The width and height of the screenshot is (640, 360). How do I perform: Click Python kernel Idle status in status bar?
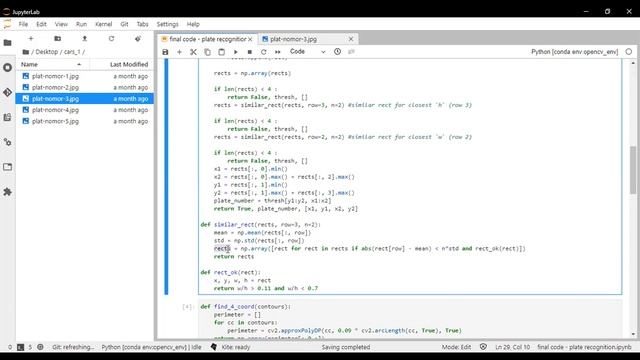[151, 347]
